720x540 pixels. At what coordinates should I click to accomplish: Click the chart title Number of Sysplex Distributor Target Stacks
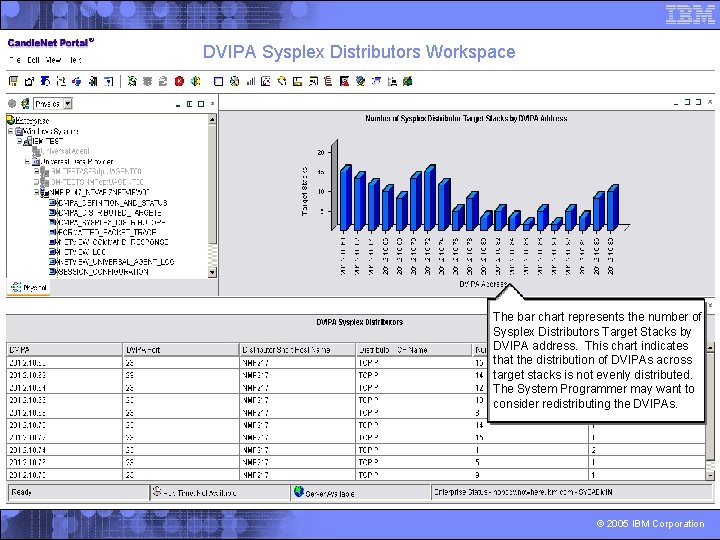coord(466,118)
